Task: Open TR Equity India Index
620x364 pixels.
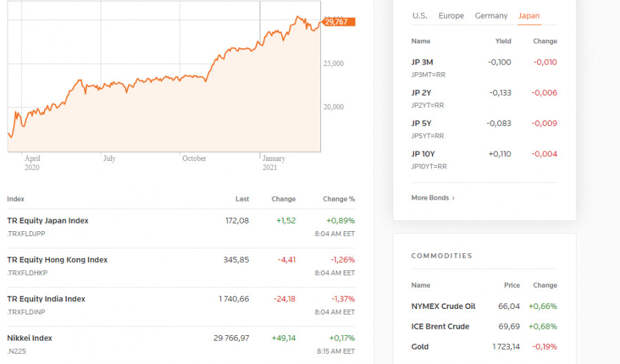Action: 46,299
